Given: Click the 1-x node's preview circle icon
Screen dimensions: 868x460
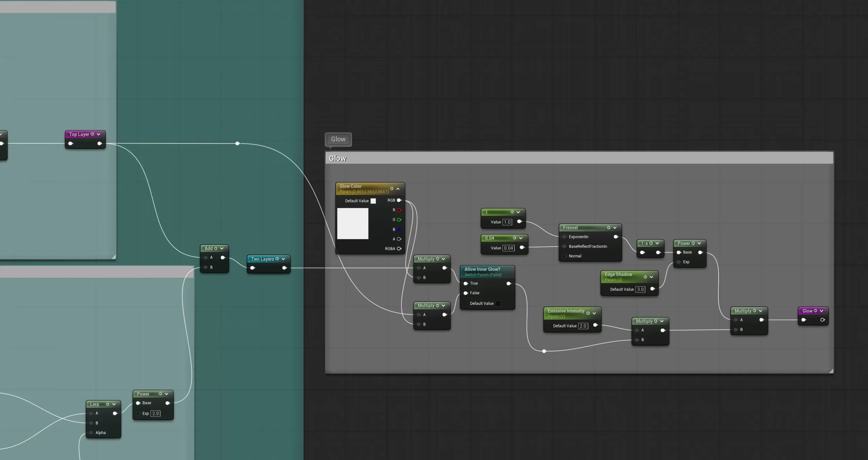Looking at the screenshot, I should click(x=651, y=243).
